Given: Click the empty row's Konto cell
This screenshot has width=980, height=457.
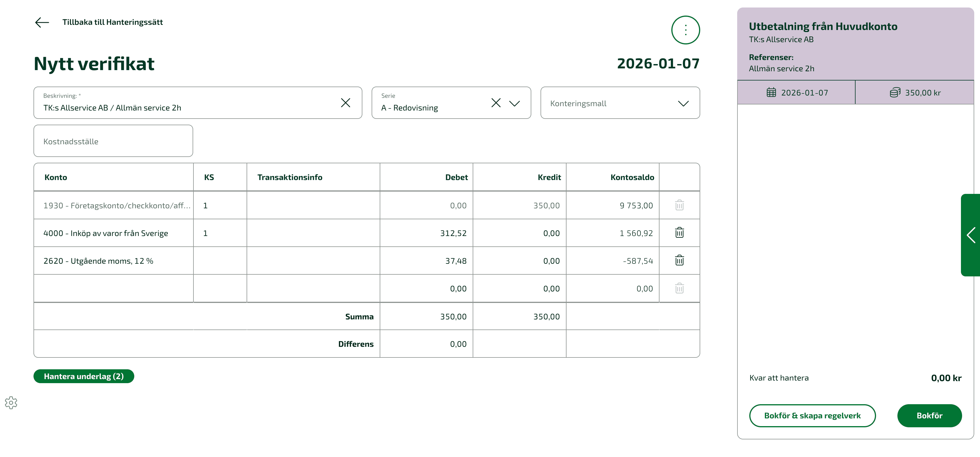Looking at the screenshot, I should 114,289.
